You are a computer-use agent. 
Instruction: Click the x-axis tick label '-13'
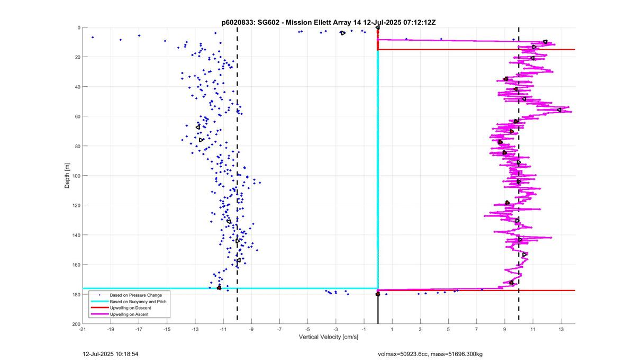coord(195,330)
